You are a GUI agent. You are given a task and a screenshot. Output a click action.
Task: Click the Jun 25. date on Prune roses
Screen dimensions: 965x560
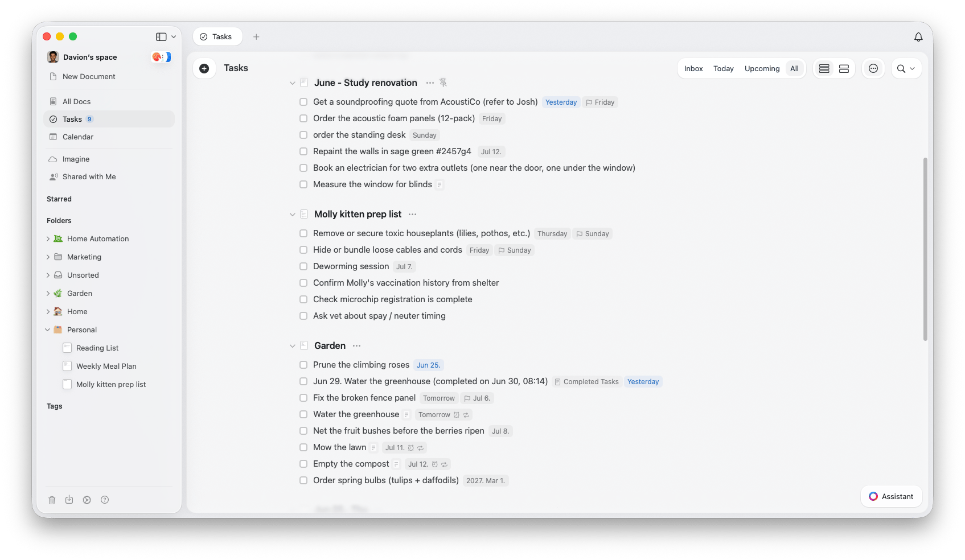coord(428,365)
